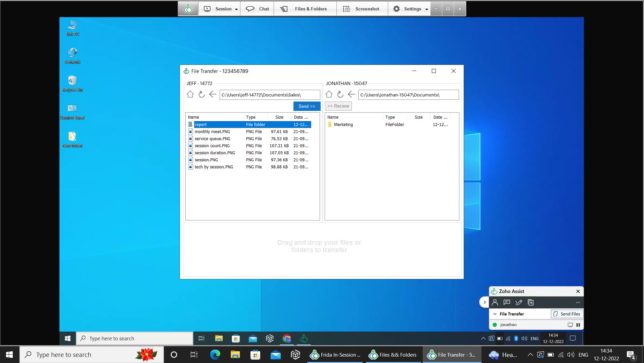The image size is (644, 363).
Task: Refresh Jonathan's file list with the reload icon
Action: click(x=340, y=94)
